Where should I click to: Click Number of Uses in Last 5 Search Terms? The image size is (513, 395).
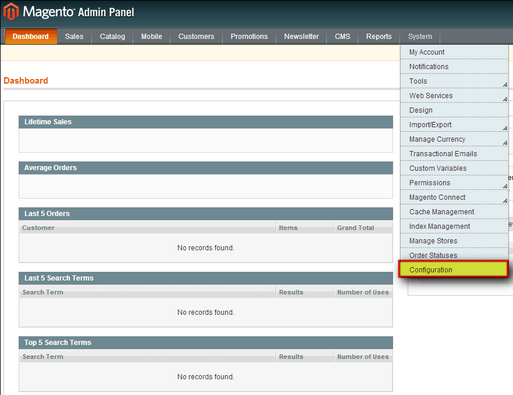pos(363,292)
